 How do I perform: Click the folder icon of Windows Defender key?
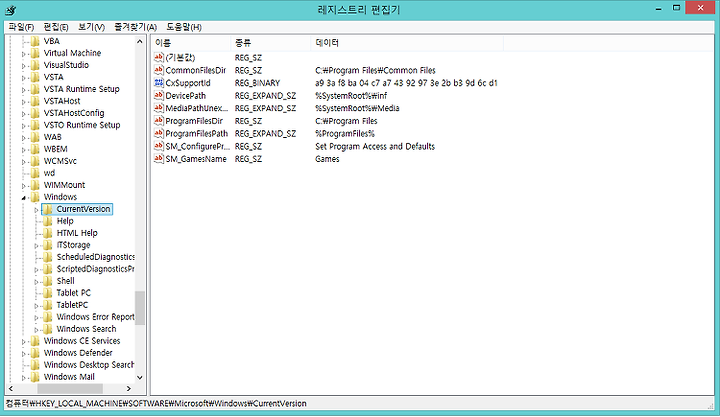35,353
